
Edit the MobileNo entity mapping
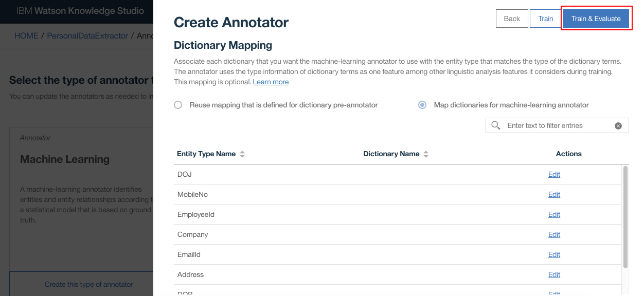click(x=554, y=194)
